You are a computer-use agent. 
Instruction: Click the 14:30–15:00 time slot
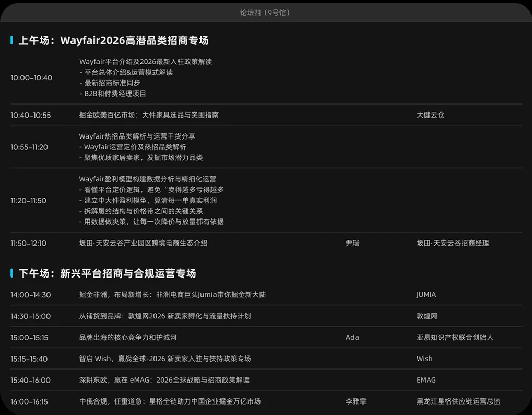(x=30, y=316)
